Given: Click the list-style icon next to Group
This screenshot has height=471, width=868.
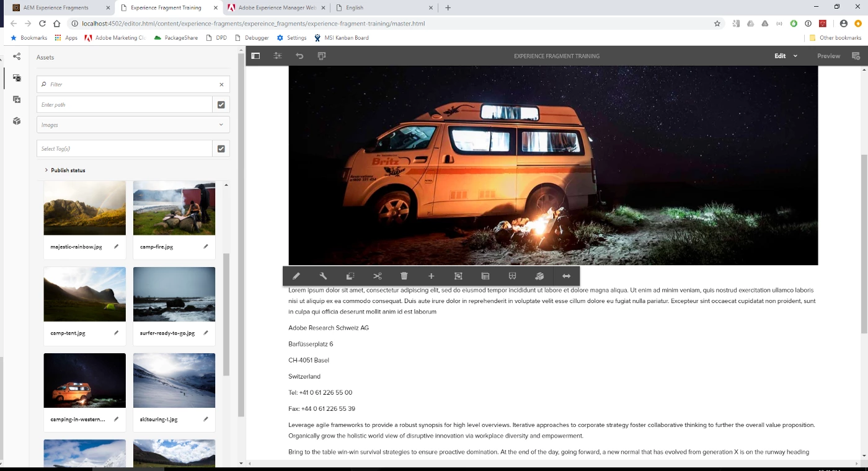Looking at the screenshot, I should pyautogui.click(x=485, y=276).
